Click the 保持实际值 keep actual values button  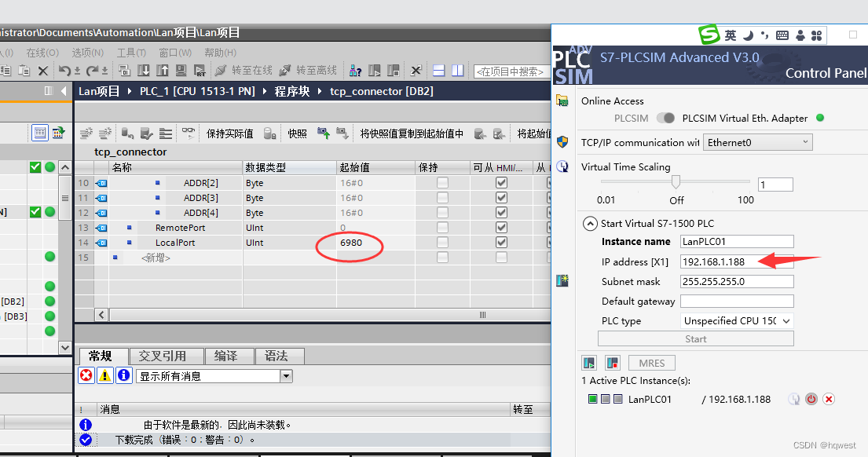[229, 133]
